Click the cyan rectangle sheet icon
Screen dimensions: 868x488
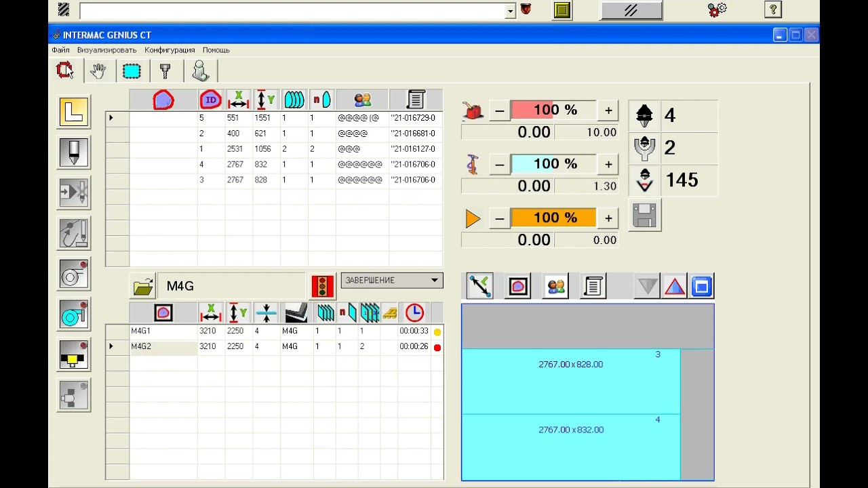(x=132, y=70)
